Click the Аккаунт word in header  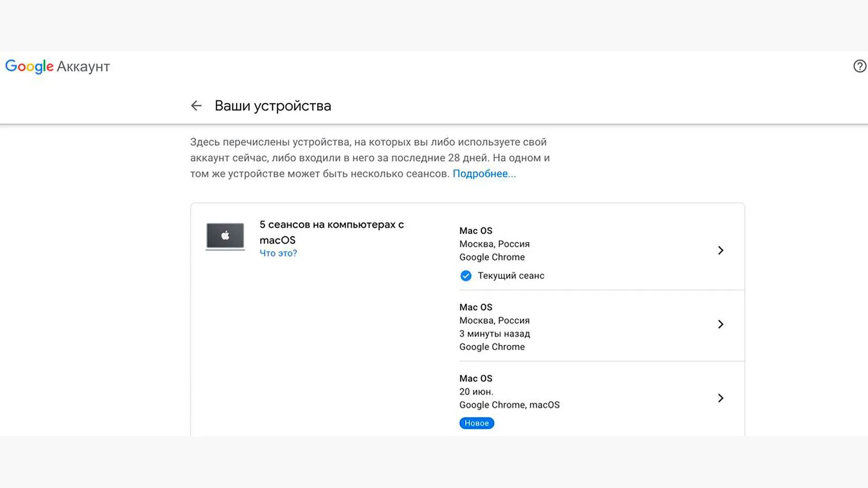(83, 67)
